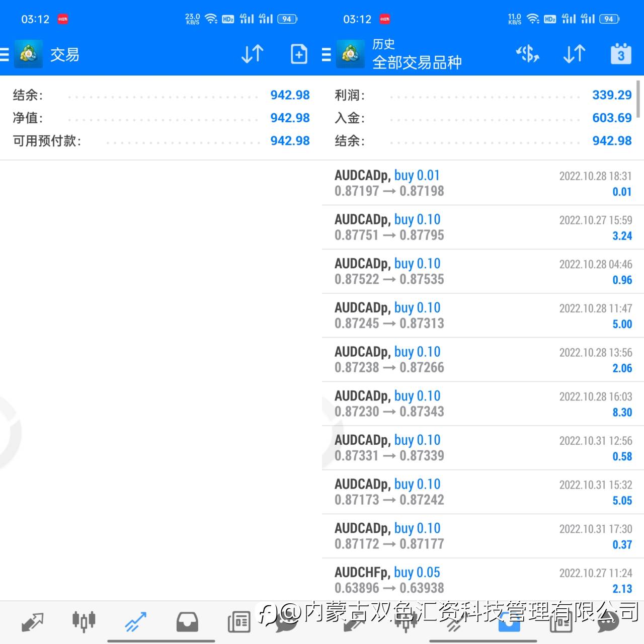Tap the MetaTrader logo beside 历史
The image size is (644, 644).
click(350, 54)
